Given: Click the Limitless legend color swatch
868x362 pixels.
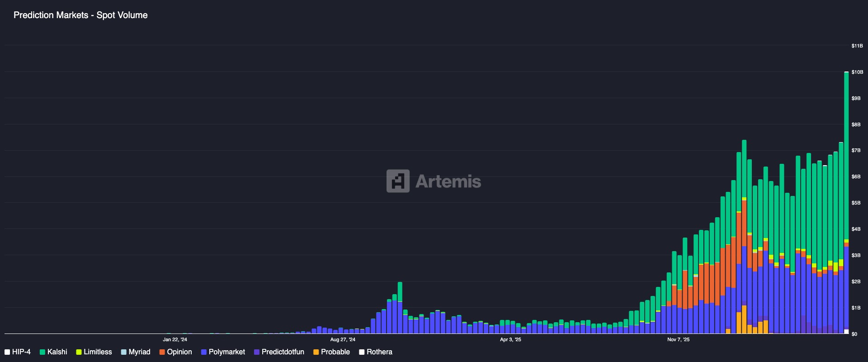Looking at the screenshot, I should click(79, 352).
